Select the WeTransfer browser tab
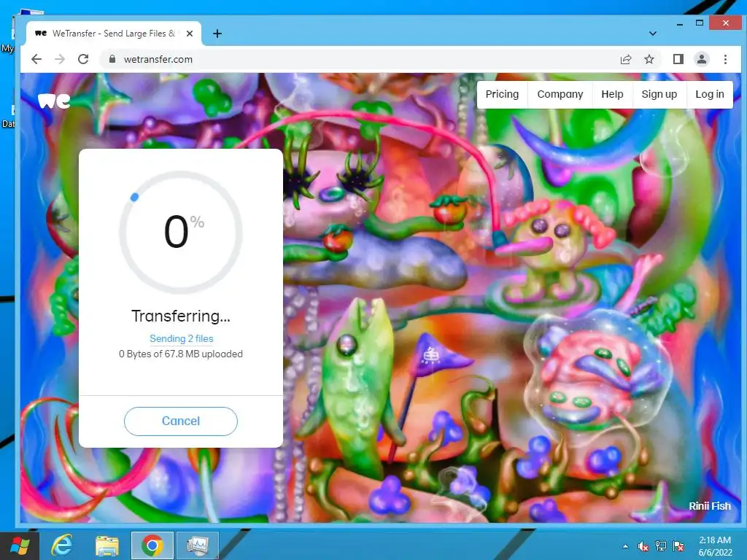 tap(113, 34)
